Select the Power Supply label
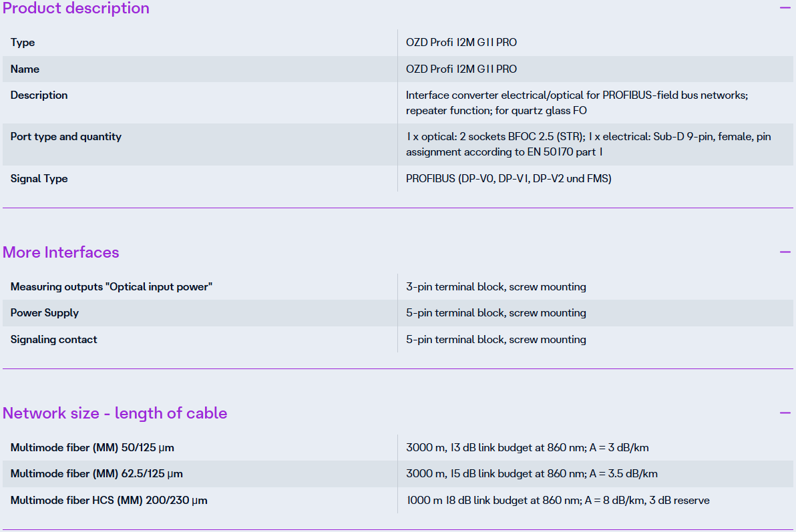Viewport: 796px width, 532px height. coord(45,313)
